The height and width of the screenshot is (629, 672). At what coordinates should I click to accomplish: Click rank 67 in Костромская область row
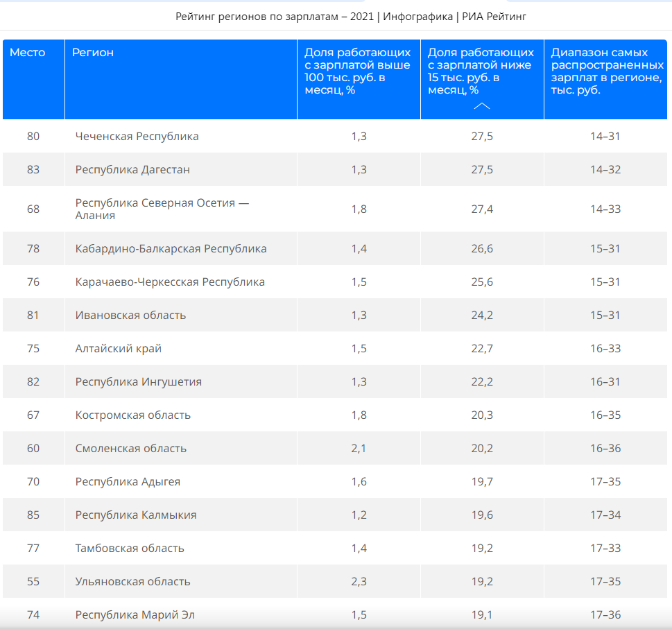click(33, 415)
